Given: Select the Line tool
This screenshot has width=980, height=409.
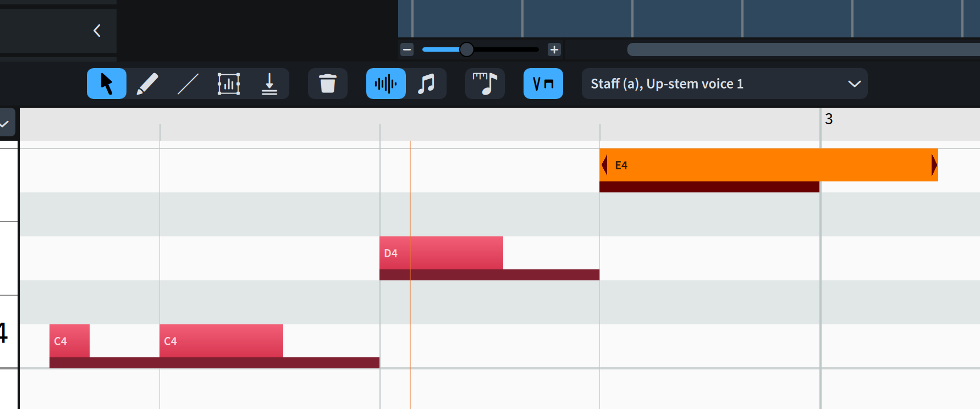Looking at the screenshot, I should (188, 84).
